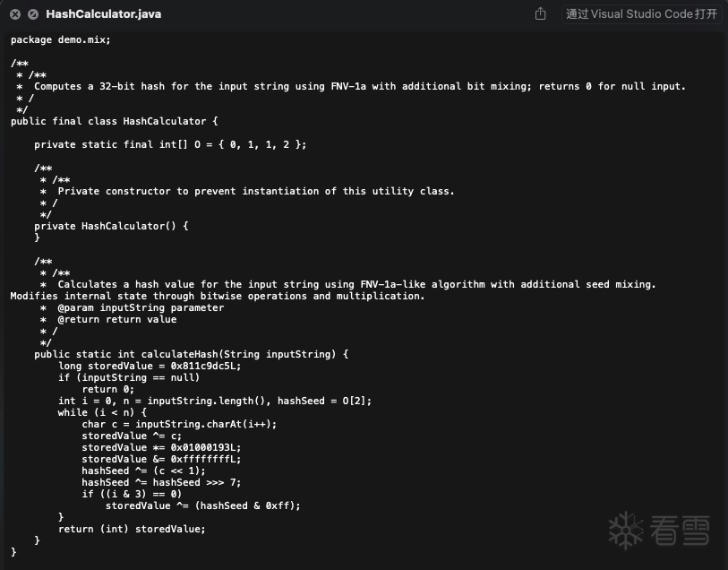Click the "@return return value" comment line
The image size is (728, 570).
117,319
